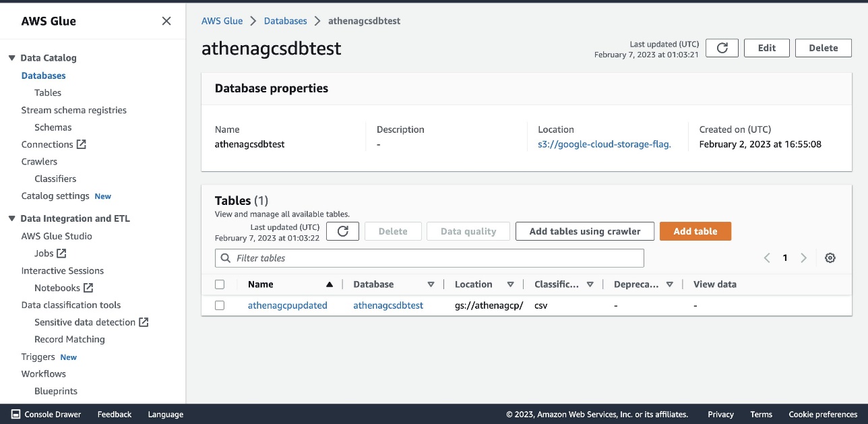Click the search icon in Filter tables
This screenshot has height=424, width=868.
tap(226, 258)
